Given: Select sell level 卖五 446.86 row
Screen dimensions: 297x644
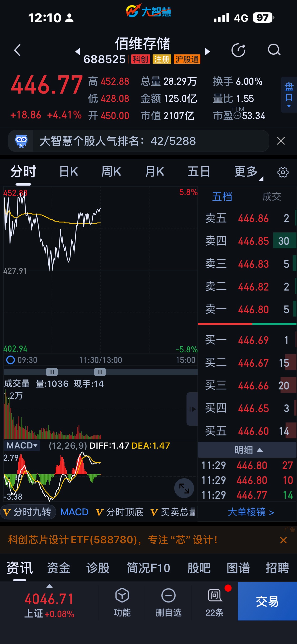Looking at the screenshot, I should [247, 218].
